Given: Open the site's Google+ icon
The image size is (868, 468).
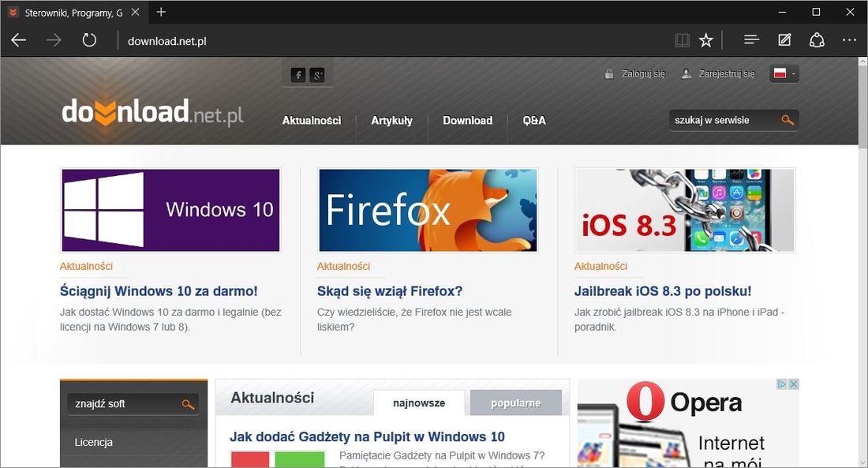Looking at the screenshot, I should (316, 75).
